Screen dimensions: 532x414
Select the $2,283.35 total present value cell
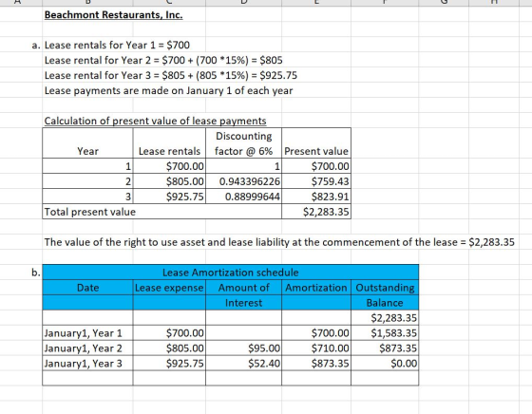(x=316, y=212)
